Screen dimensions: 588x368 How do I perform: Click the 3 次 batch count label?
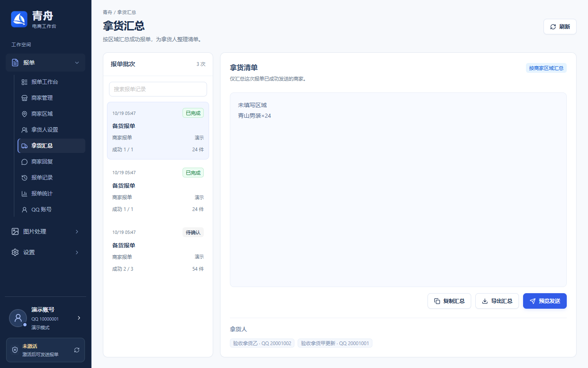tap(201, 64)
